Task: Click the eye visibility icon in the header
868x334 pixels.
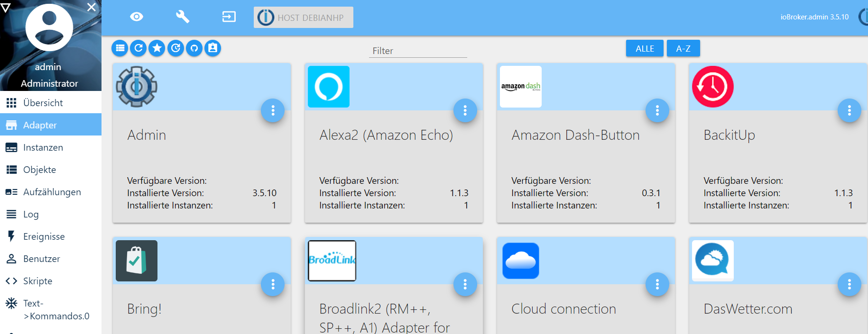Action: (x=137, y=17)
